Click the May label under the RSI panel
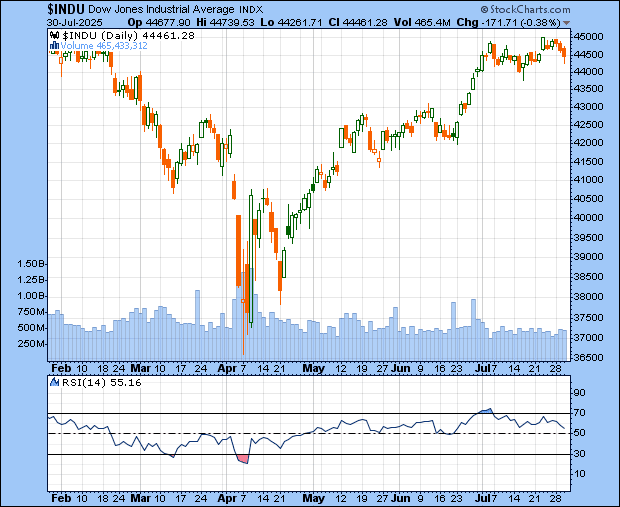This screenshot has width=620, height=507. [314, 498]
